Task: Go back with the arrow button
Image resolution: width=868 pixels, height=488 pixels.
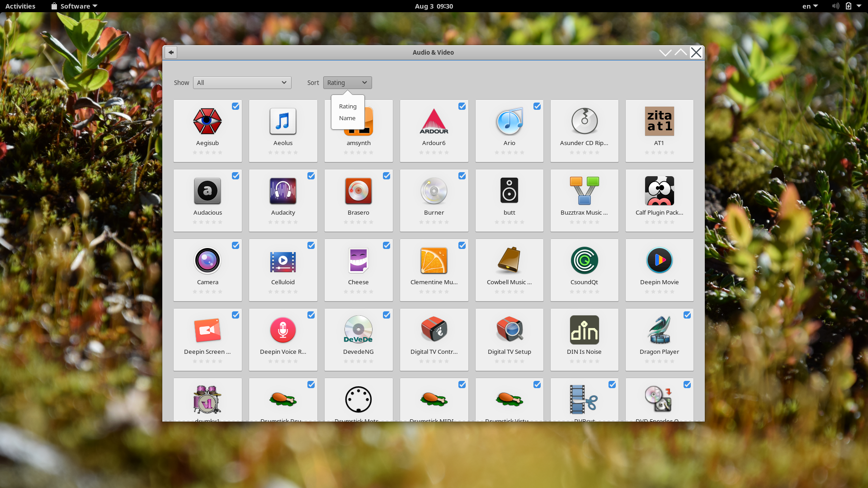Action: click(x=171, y=52)
